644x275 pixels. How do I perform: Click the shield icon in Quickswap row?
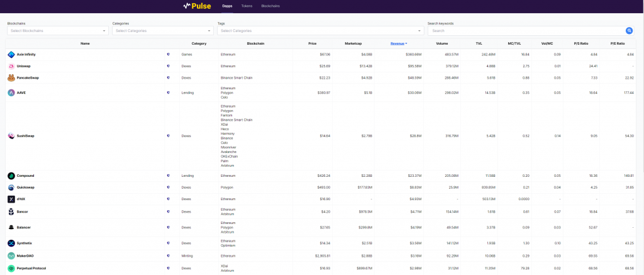click(x=169, y=187)
